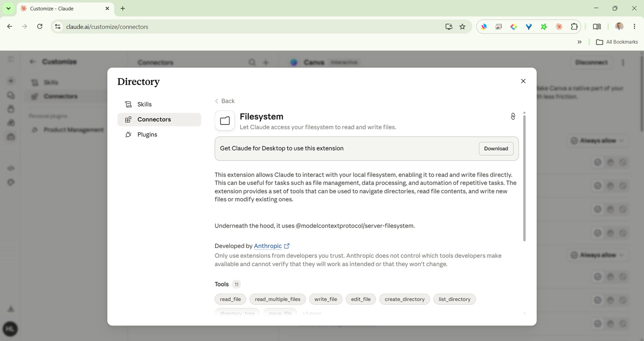Click the code brackets icon in left rail
The image size is (644, 341).
pos(11,168)
